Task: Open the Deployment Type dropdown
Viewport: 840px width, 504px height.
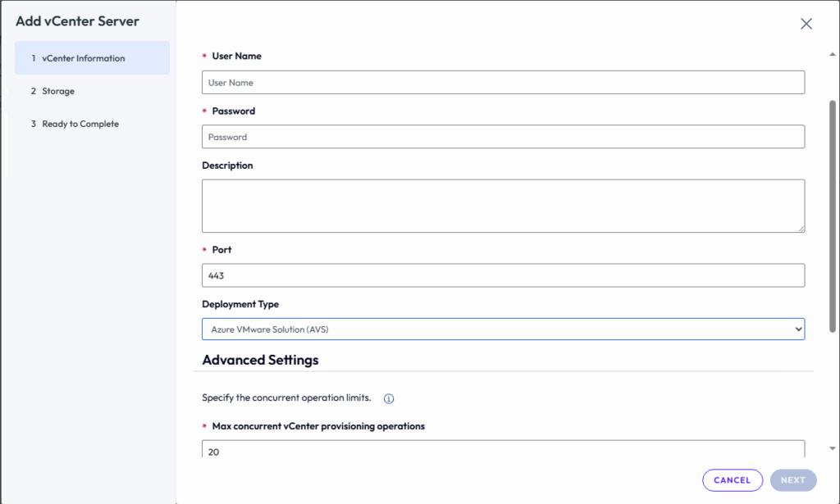Action: (503, 329)
